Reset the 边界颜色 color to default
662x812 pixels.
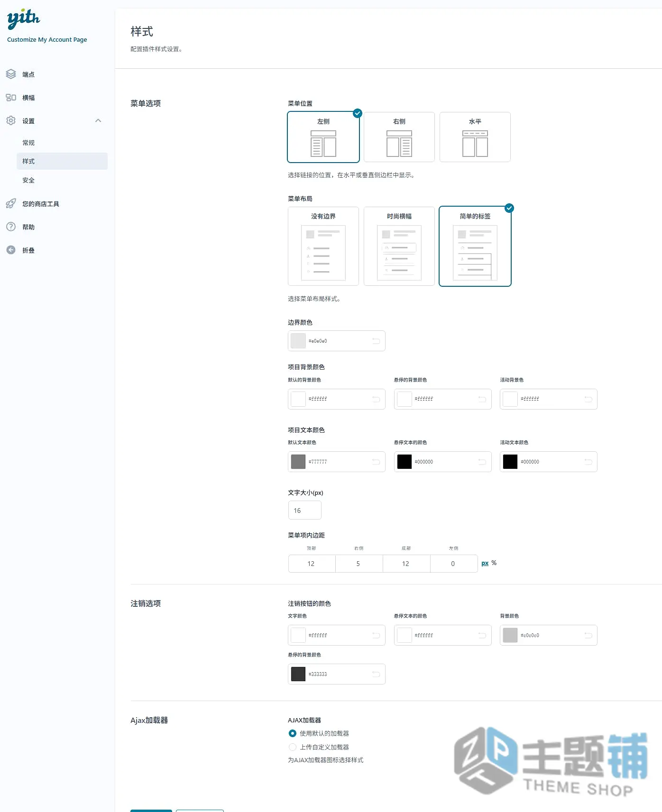click(376, 341)
